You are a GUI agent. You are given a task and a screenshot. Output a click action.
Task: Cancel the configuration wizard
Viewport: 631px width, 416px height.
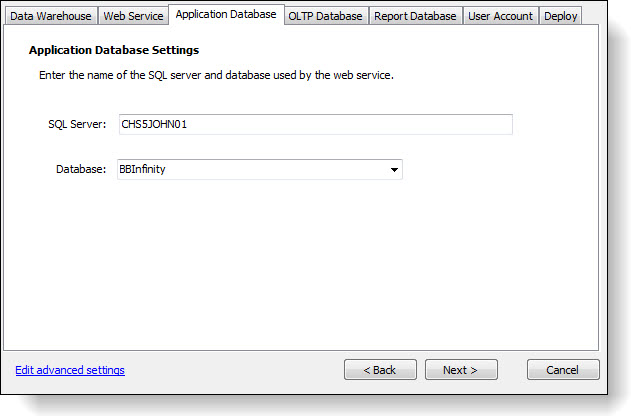[563, 370]
